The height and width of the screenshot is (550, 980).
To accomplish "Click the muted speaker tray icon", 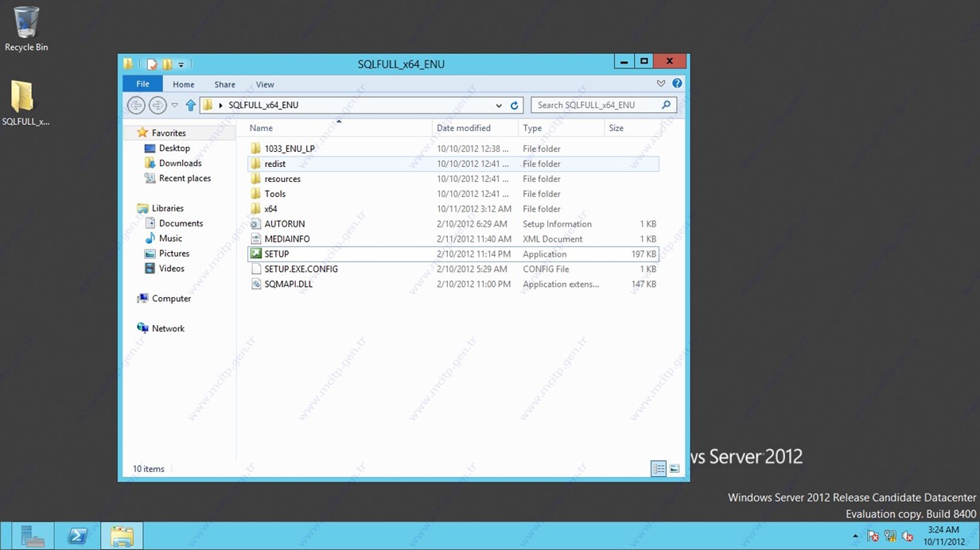I will (907, 536).
